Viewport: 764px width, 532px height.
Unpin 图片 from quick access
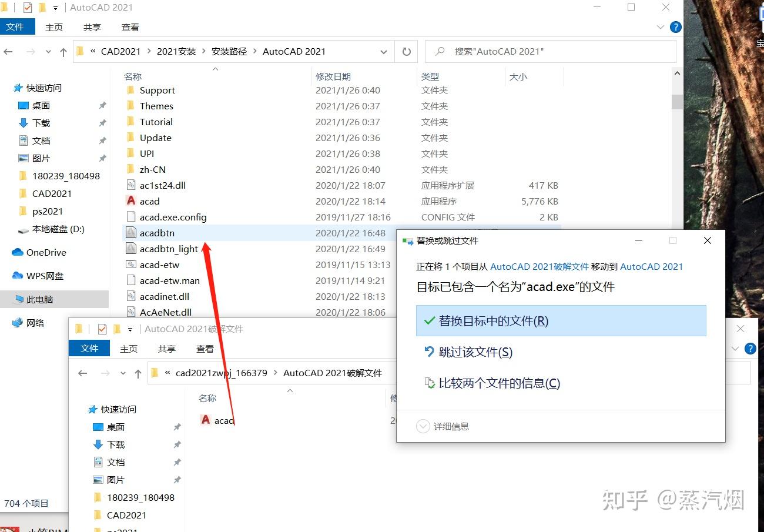pyautogui.click(x=102, y=158)
